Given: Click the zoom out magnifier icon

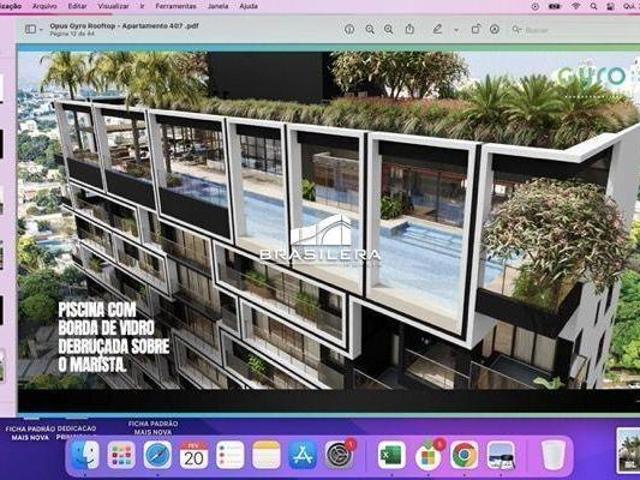Looking at the screenshot, I should (369, 29).
